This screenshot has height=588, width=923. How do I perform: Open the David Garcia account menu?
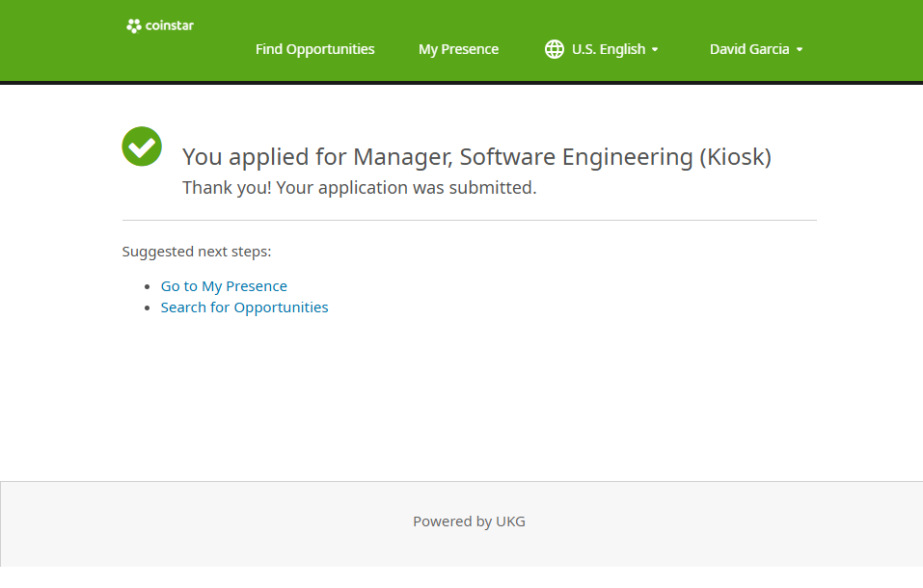[749, 49]
